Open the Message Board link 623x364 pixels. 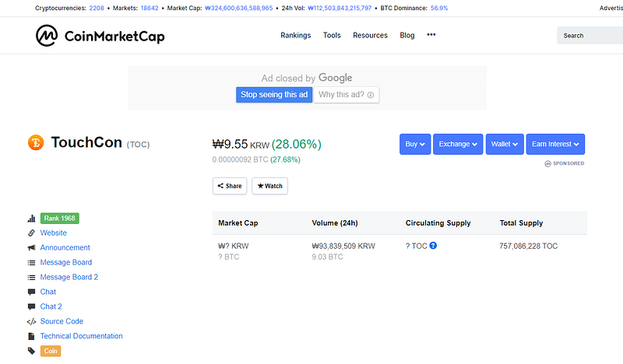(66, 262)
